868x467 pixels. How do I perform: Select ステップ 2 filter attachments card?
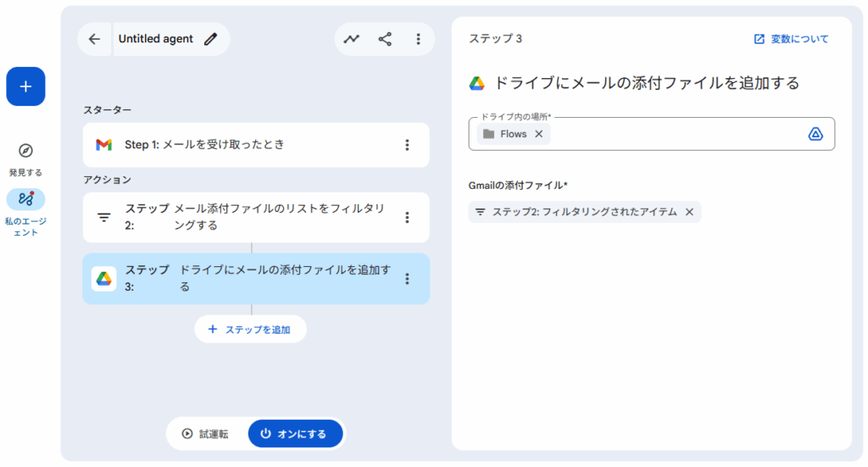coord(256,218)
